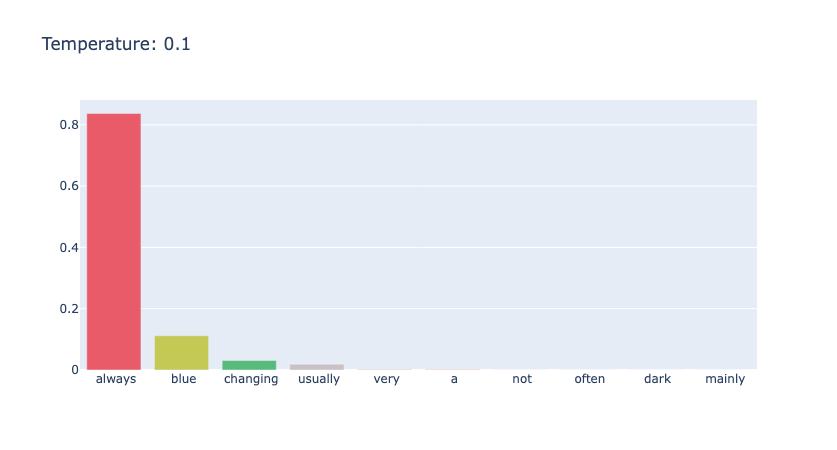Viewport: 837px width, 450px height.
Task: Click the tall red 'always' bar
Action: point(114,241)
